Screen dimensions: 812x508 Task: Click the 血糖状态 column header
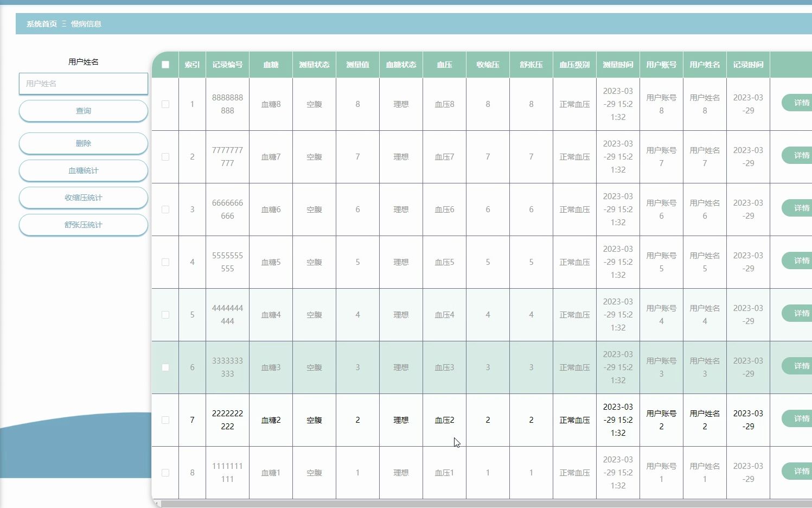pyautogui.click(x=401, y=65)
